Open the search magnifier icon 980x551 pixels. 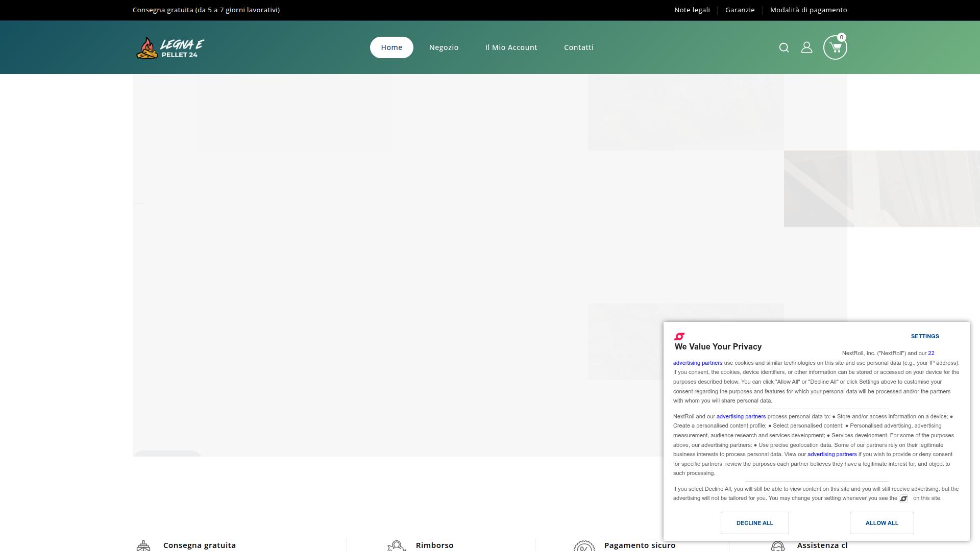784,47
